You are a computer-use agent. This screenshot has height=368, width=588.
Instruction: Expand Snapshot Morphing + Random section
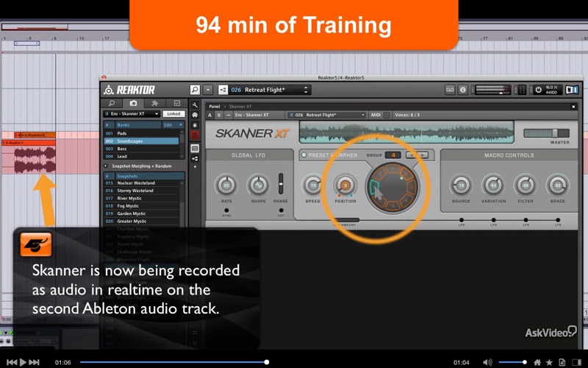tap(105, 166)
